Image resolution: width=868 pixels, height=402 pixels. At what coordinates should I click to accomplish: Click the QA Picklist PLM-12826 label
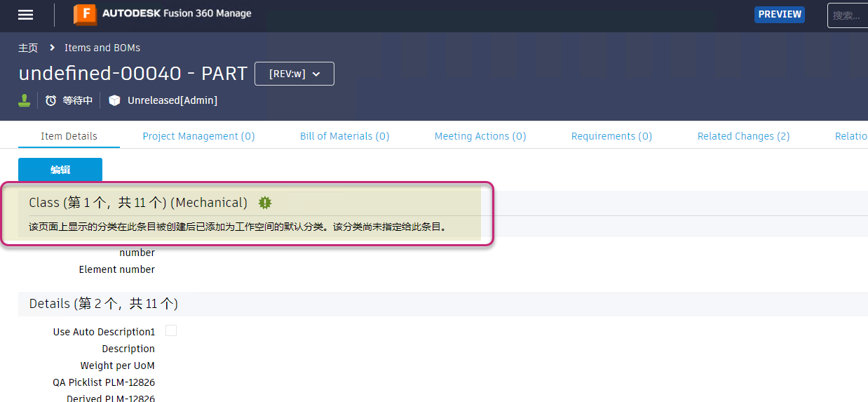104,382
